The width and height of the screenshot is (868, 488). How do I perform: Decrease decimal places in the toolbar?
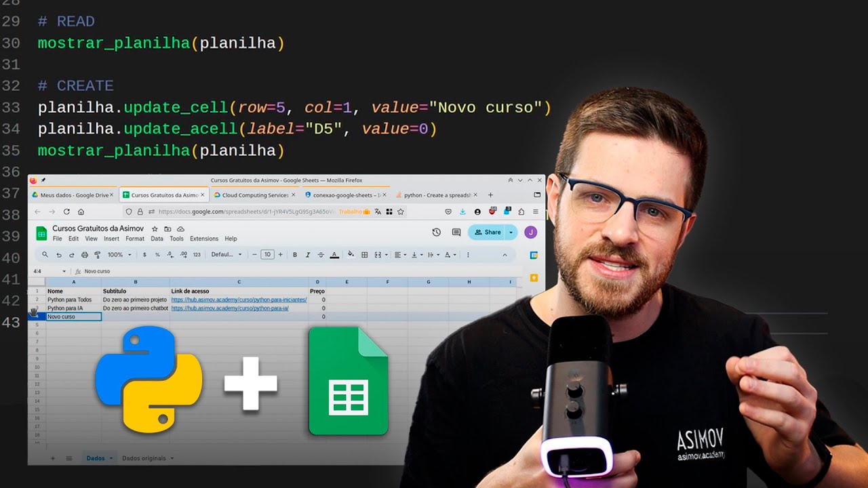pos(170,255)
